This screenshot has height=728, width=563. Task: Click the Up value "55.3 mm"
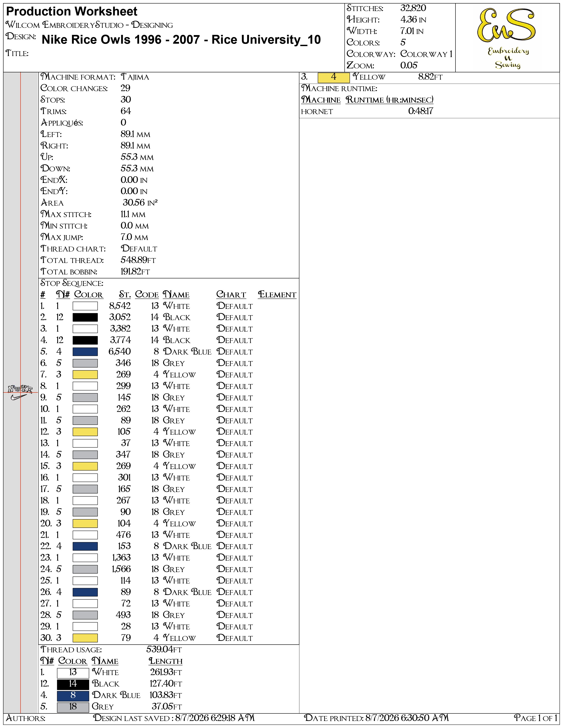coord(137,157)
